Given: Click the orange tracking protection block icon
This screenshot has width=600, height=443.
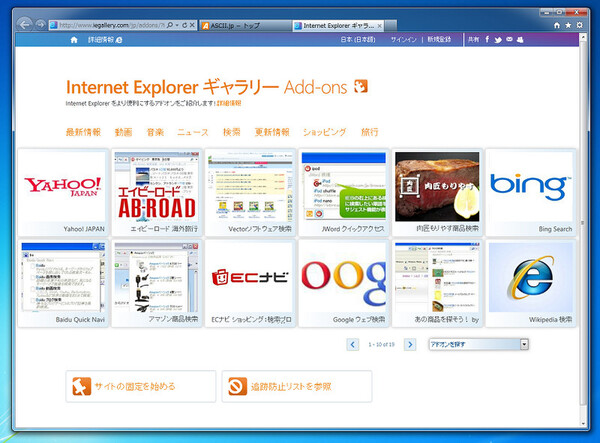Looking at the screenshot, I should pos(237,386).
